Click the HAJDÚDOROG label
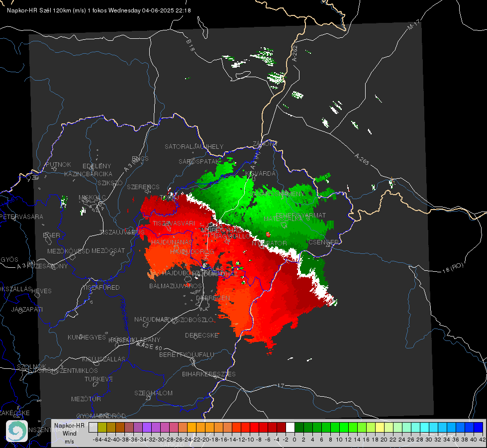487x448 pixels. (x=192, y=251)
